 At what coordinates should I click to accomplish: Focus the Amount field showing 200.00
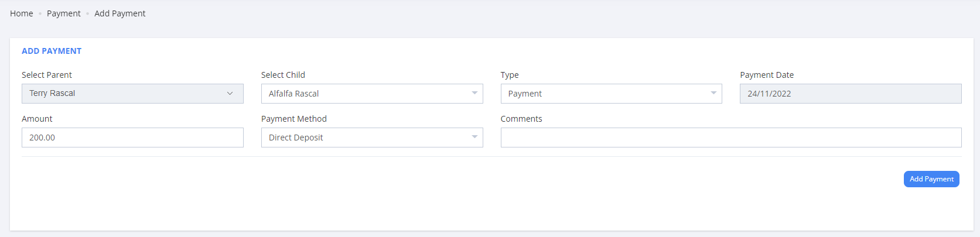pyautogui.click(x=132, y=138)
